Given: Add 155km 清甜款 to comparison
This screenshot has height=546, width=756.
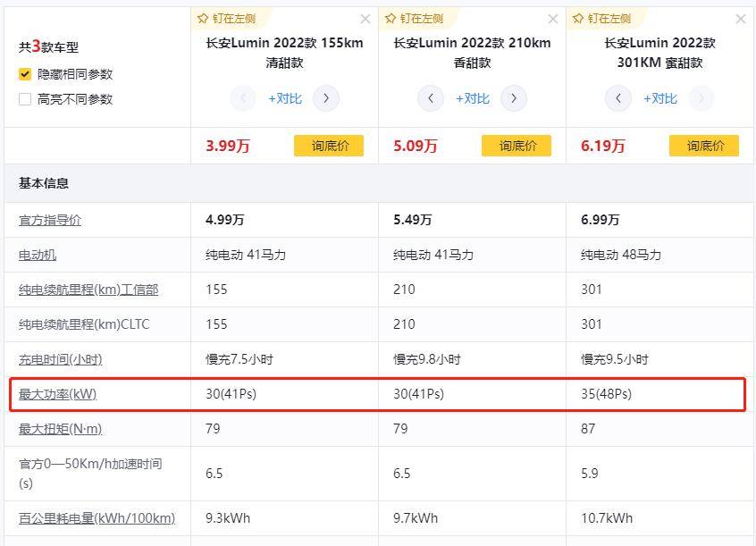Looking at the screenshot, I should point(285,98).
